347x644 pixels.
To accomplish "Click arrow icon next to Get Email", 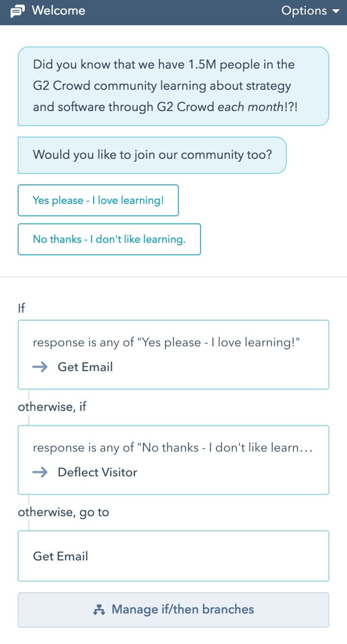I will [x=40, y=367].
